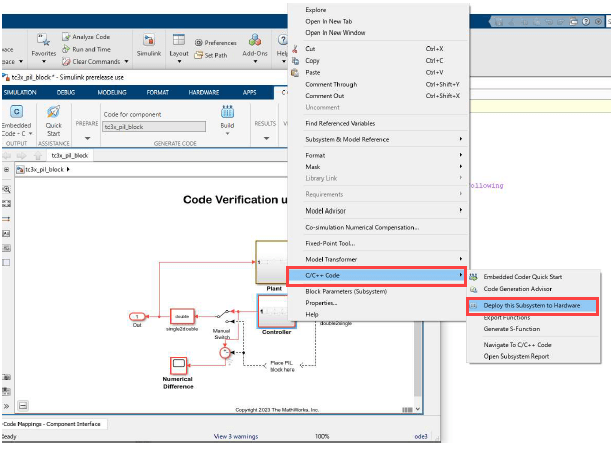Click the Layout icon
This screenshot has height=454, width=612.
pyautogui.click(x=178, y=42)
